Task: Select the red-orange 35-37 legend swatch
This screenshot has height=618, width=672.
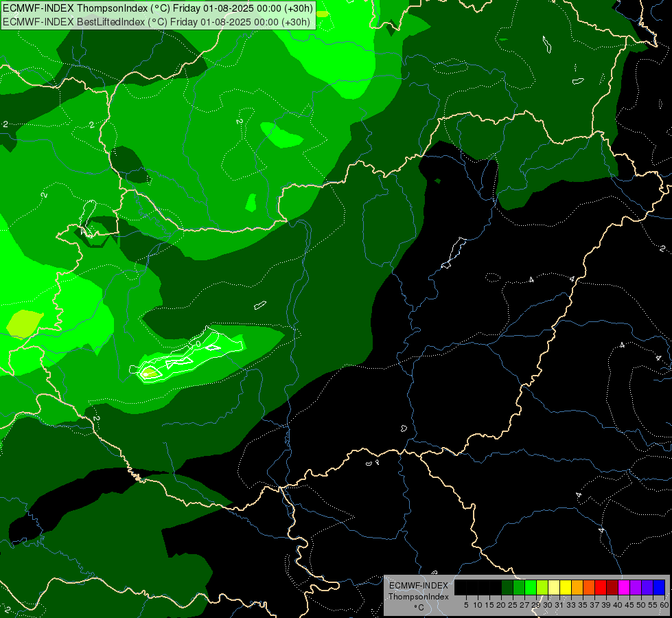Action: point(589,587)
